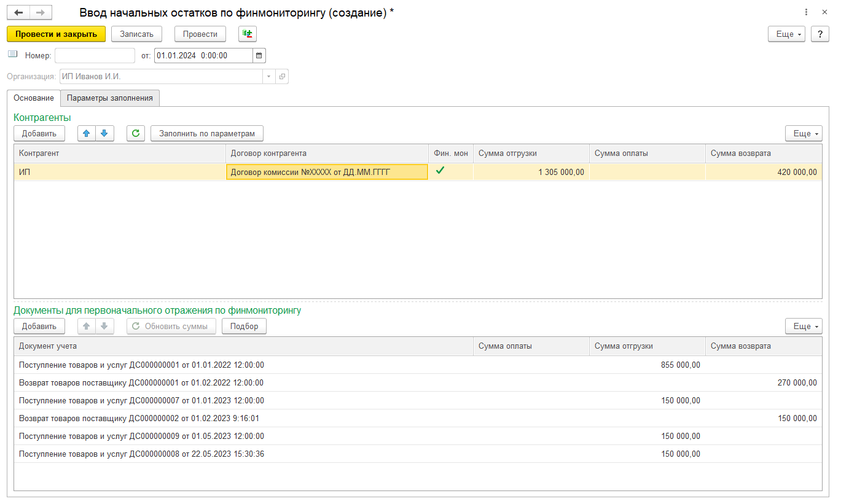Select row Поступление ДС000000008 от 22.05.2023
841x504 pixels.
418,454
